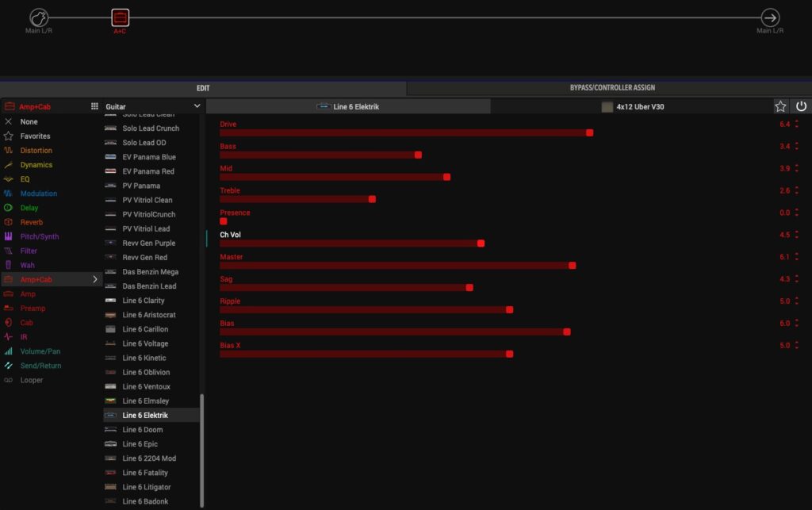Pick the Looper category
812x510 pixels.
point(32,380)
